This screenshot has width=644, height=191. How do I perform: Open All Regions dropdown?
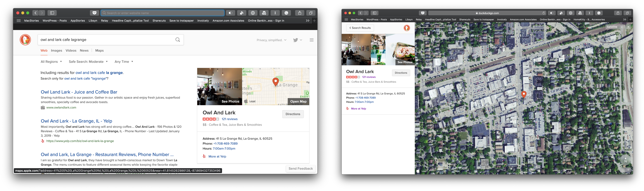pos(51,62)
